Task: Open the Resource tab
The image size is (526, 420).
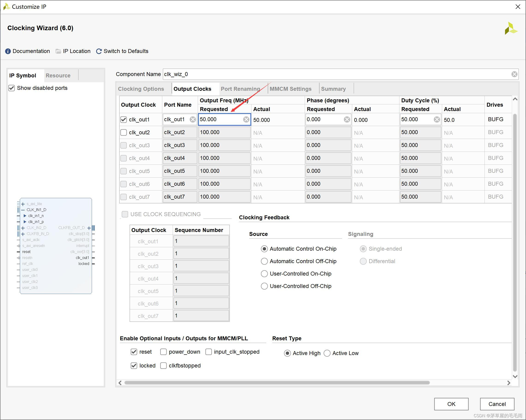Action: click(x=58, y=75)
